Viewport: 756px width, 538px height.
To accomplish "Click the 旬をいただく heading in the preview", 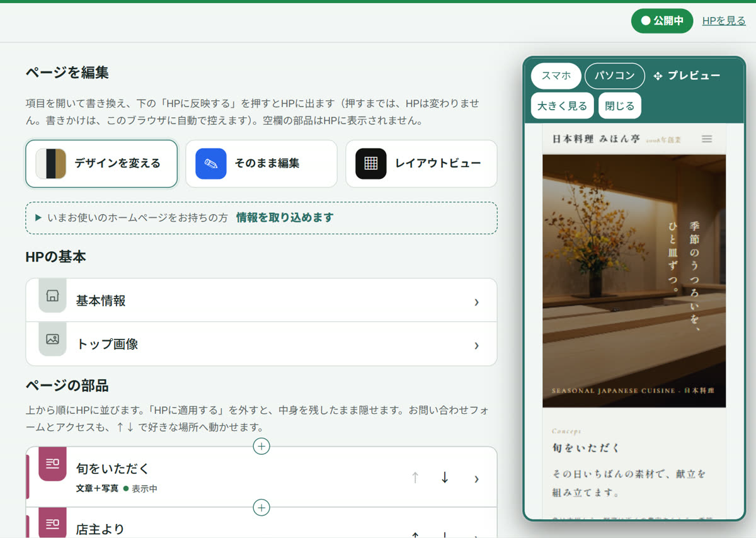I will (586, 448).
